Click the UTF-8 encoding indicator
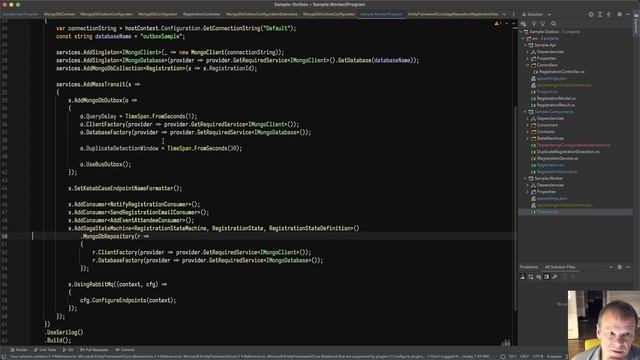Image resolution: width=640 pixels, height=360 pixels. [x=538, y=356]
